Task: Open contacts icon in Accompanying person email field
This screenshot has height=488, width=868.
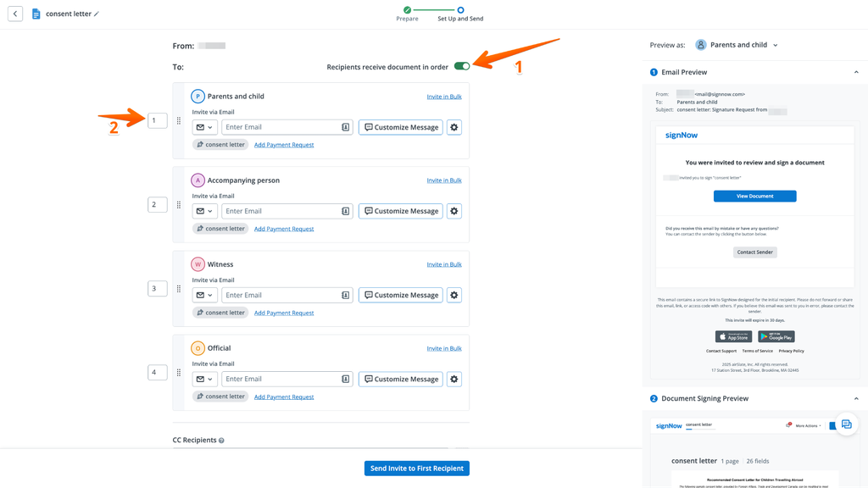Action: pyautogui.click(x=346, y=211)
